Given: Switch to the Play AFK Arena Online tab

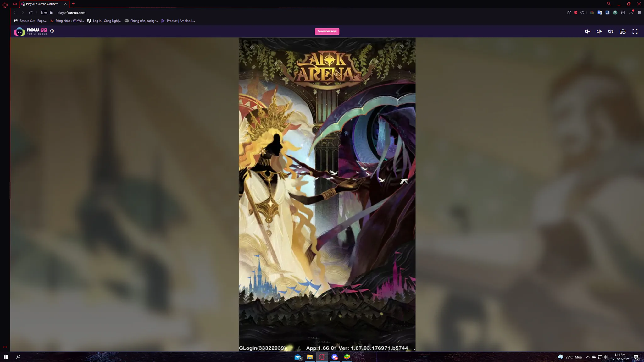Looking at the screenshot, I should (x=42, y=4).
